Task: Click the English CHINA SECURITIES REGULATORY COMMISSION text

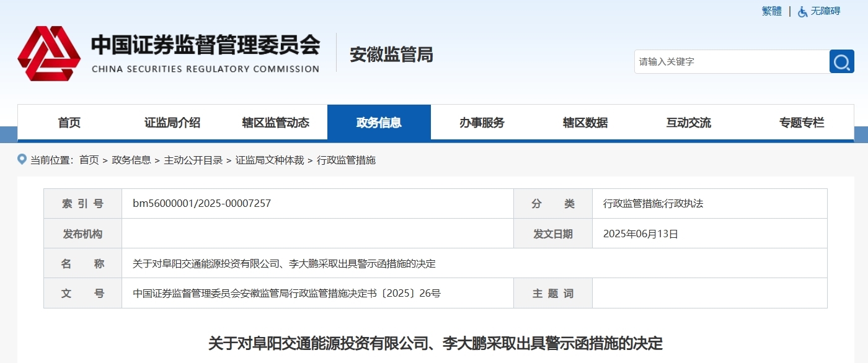Action: click(205, 69)
